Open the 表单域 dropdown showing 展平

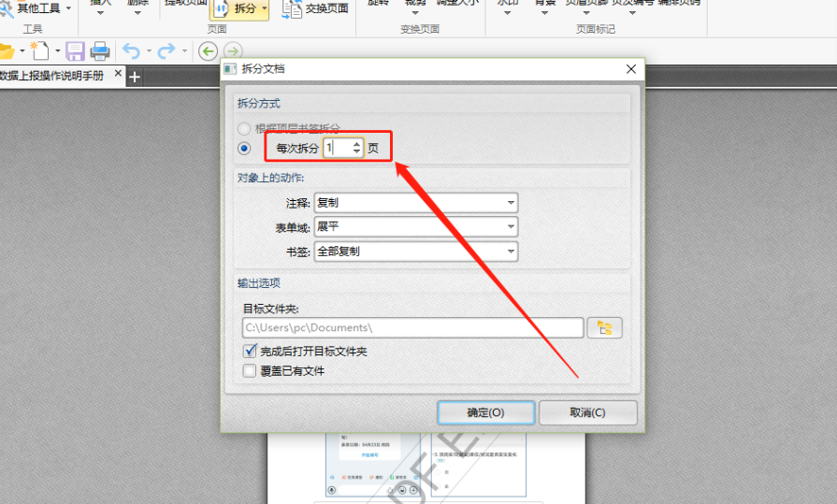point(416,227)
